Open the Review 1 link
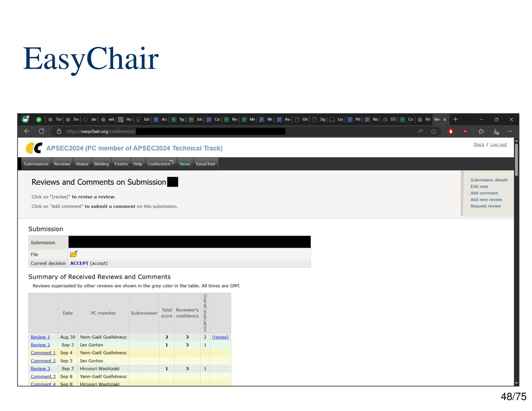The height and width of the screenshot is (411, 532). pyautogui.click(x=40, y=337)
